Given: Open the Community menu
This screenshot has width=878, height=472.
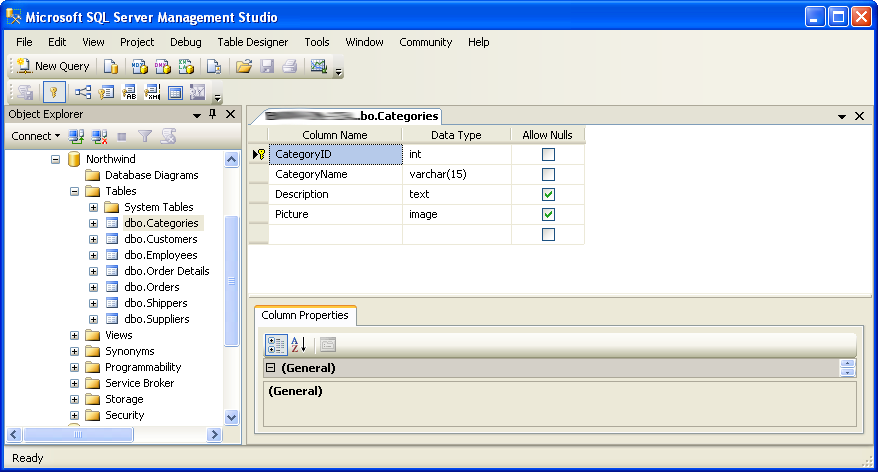Looking at the screenshot, I should 426,42.
